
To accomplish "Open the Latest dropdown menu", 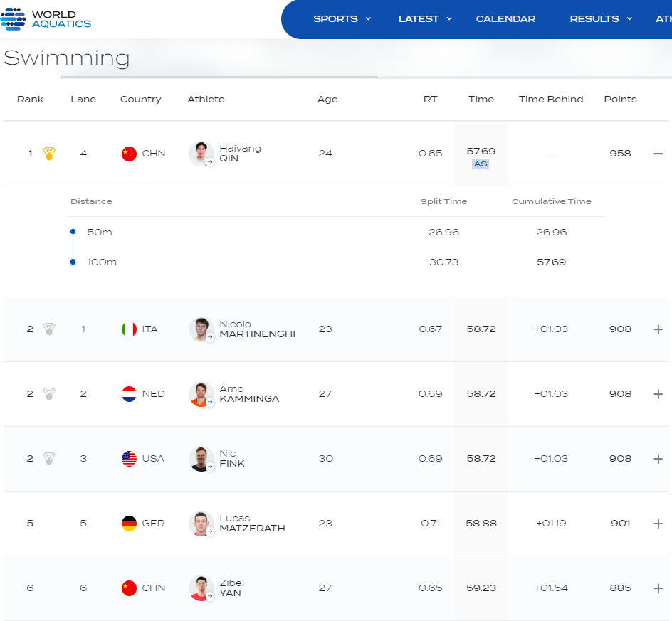I will [425, 18].
